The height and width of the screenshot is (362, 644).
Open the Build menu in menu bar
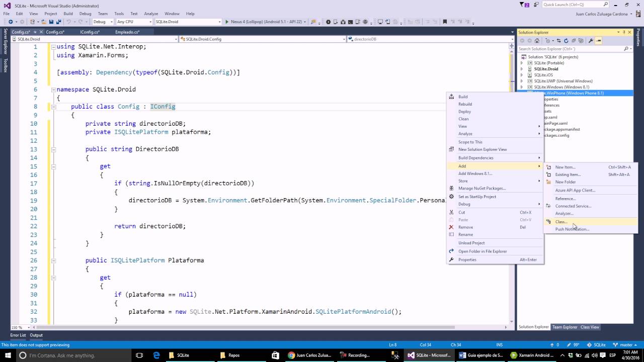[68, 14]
